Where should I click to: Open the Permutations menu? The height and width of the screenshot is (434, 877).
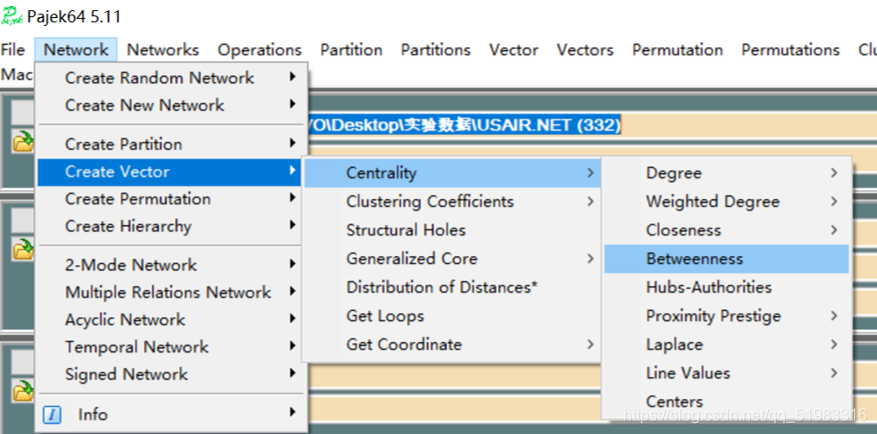(x=790, y=50)
